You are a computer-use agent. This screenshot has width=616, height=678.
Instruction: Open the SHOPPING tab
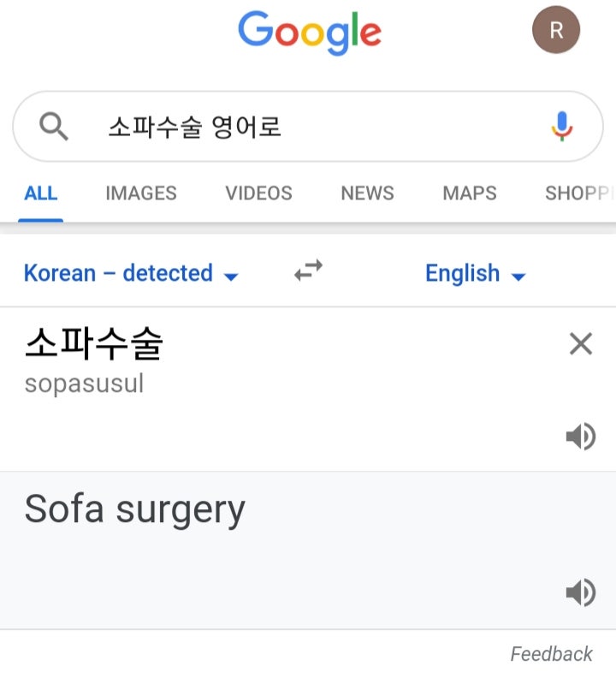tap(580, 193)
